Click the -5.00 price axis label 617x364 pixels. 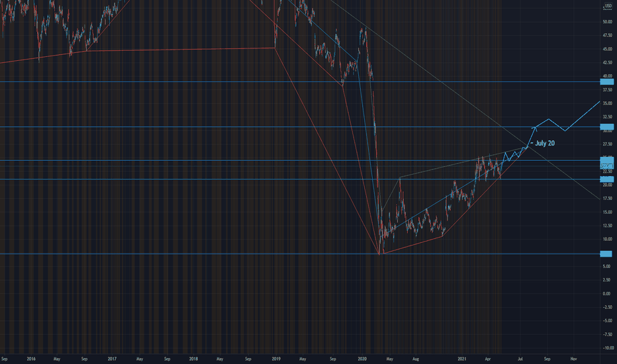click(x=607, y=321)
